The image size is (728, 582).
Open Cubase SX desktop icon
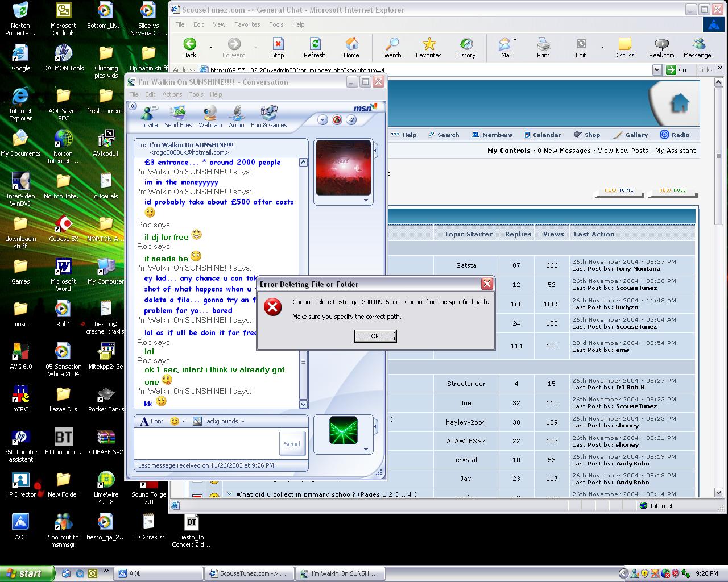pos(63,229)
